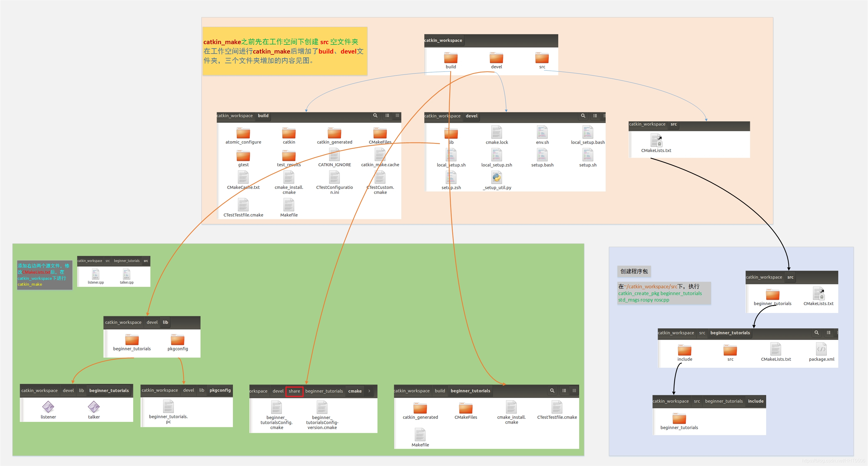Image resolution: width=868 pixels, height=466 pixels.
Task: Click list view icon in devel window
Action: click(595, 116)
